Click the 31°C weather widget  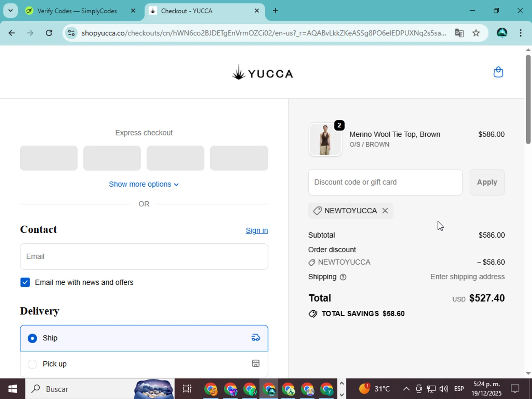tap(375, 389)
